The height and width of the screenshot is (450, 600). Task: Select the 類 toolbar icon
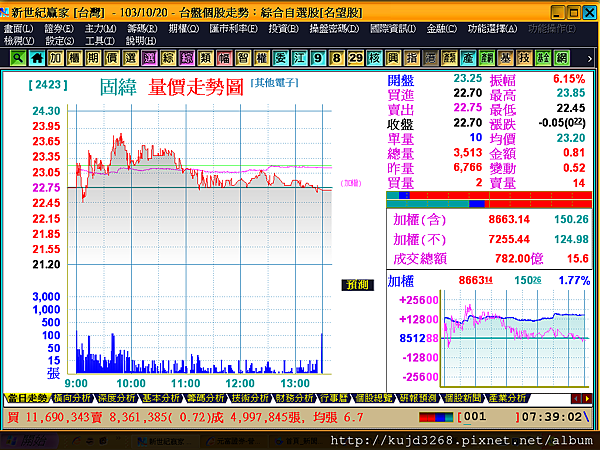(x=205, y=58)
